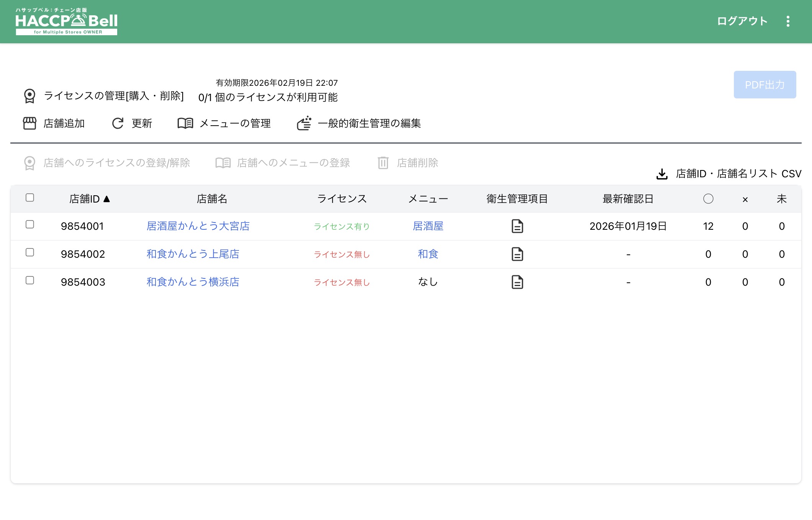Sort by 最新確認日 column header
The height and width of the screenshot is (520, 812).
coord(628,199)
